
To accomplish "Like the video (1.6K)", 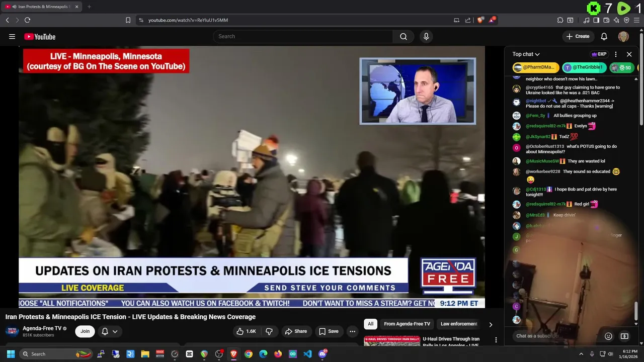I will point(246,331).
